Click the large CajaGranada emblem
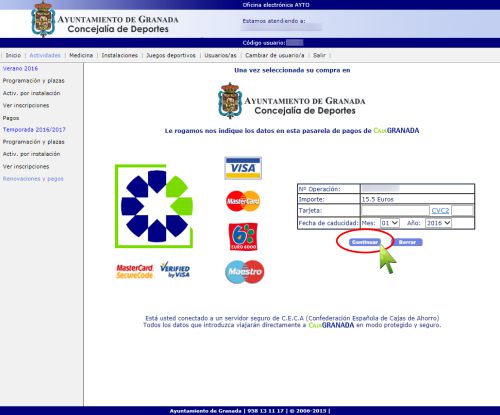 pyautogui.click(x=154, y=206)
